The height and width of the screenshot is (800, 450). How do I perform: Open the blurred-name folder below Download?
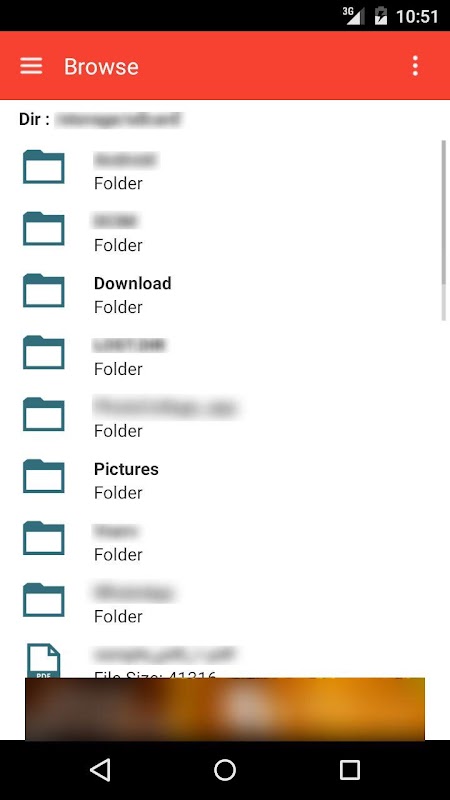(225, 356)
